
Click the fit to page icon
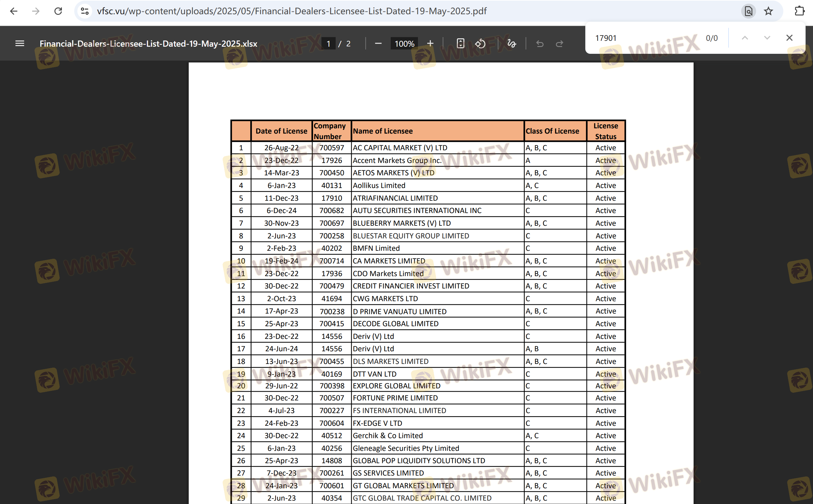[460, 43]
